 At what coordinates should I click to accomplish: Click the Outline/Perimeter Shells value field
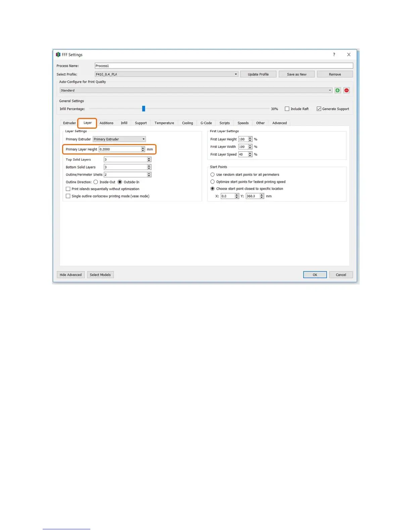click(x=125, y=175)
